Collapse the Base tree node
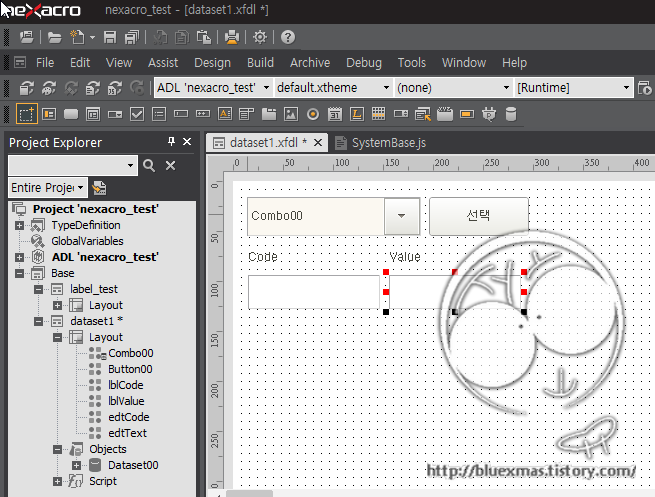 [x=19, y=274]
